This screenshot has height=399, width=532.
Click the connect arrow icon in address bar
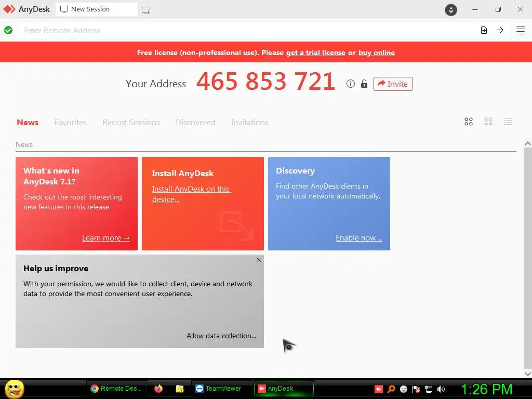coord(500,30)
